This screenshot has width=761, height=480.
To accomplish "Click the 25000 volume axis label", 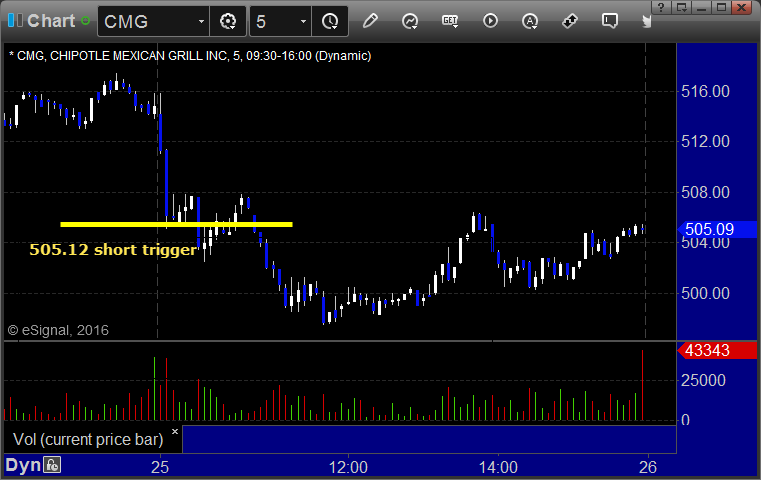I will coord(703,380).
